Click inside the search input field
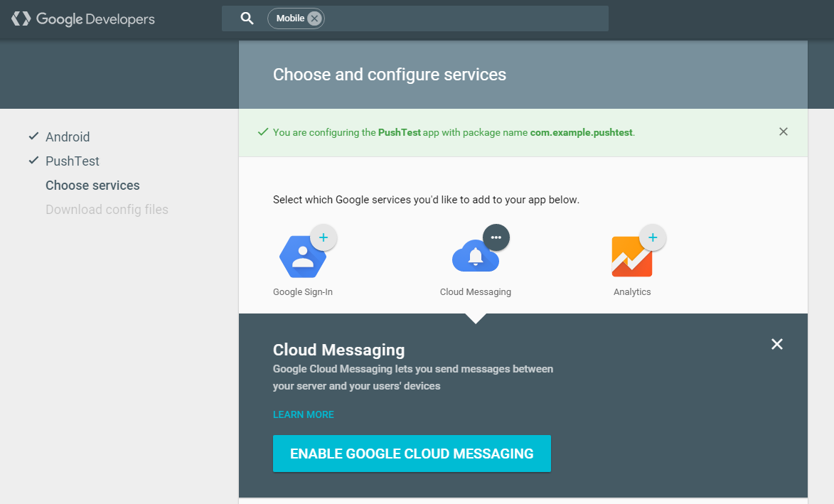The image size is (834, 504). 466,18
